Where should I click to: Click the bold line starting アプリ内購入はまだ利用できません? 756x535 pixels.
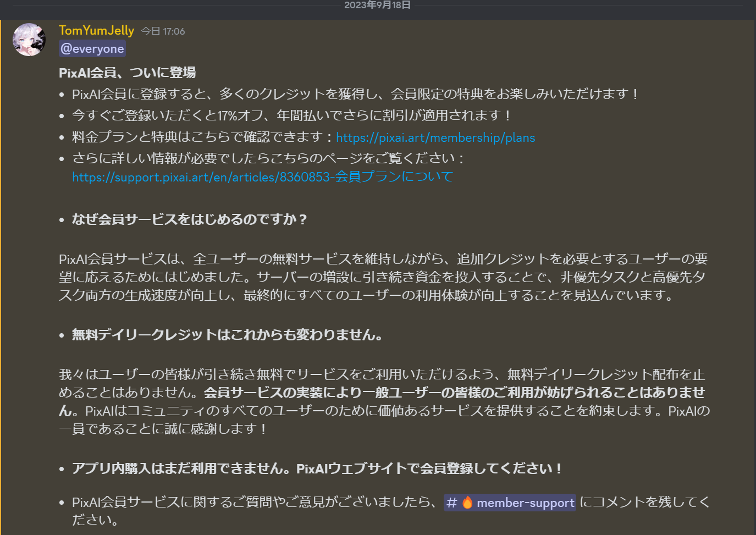click(318, 468)
